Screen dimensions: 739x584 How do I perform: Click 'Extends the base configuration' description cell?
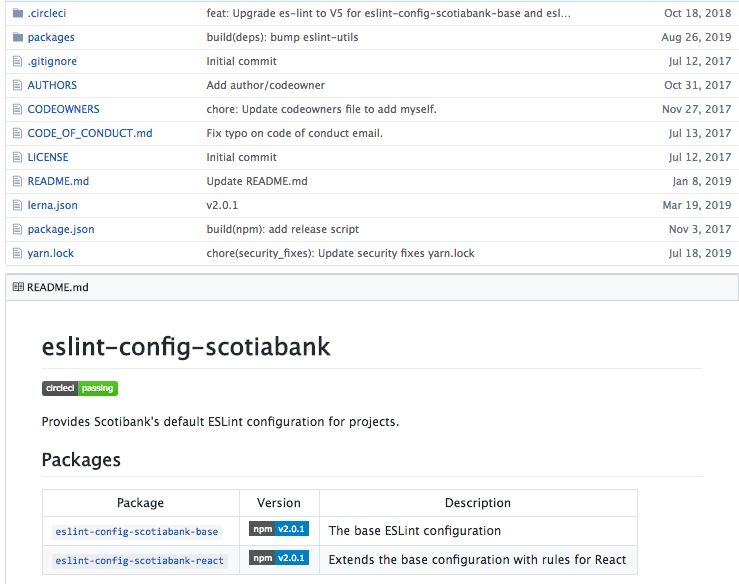point(477,560)
